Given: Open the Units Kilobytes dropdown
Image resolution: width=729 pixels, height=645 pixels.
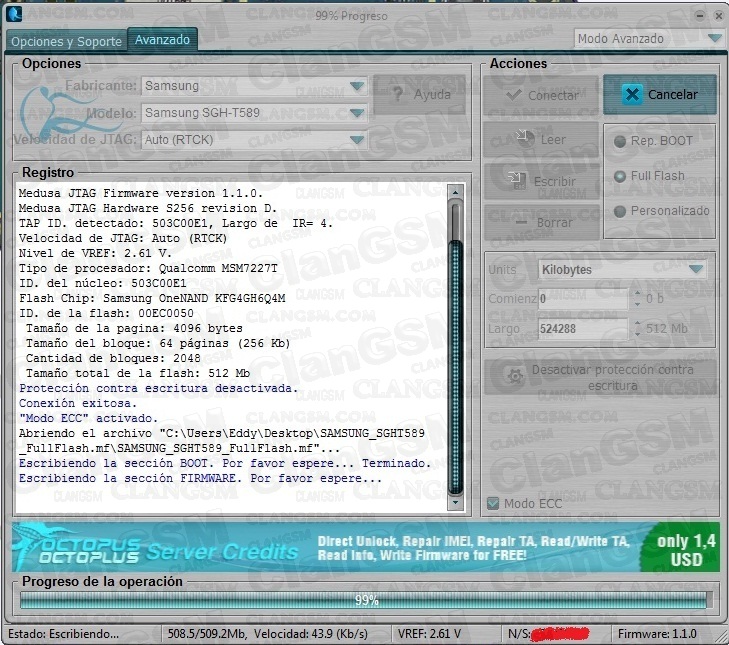Looking at the screenshot, I should point(622,270).
